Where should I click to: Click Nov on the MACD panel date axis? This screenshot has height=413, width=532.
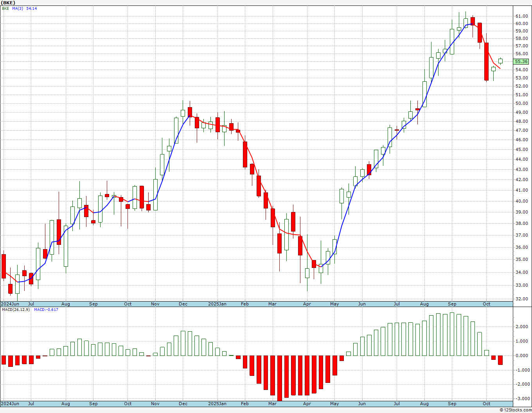[155, 404]
